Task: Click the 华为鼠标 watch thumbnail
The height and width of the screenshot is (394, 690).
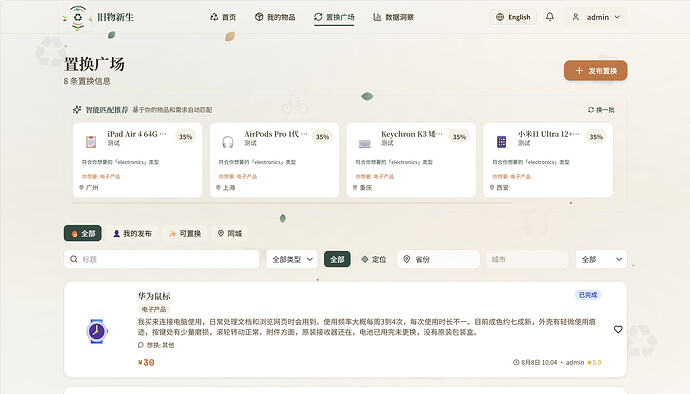Action: (x=97, y=331)
